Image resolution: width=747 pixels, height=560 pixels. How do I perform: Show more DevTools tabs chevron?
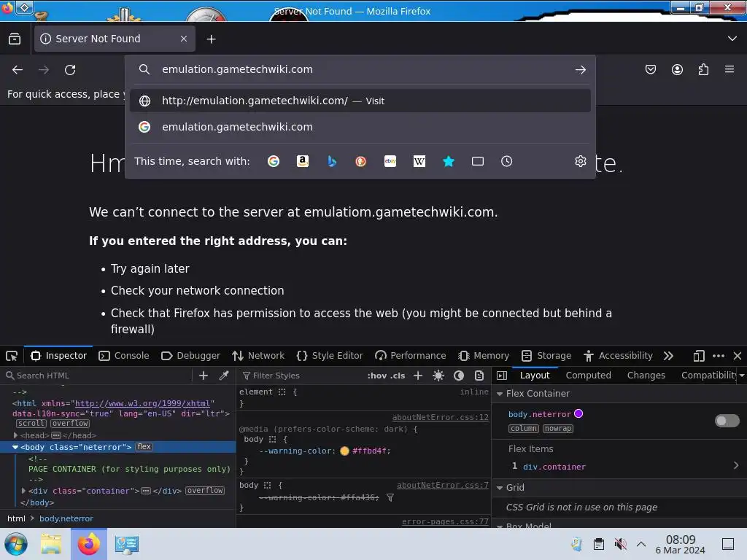[x=668, y=356]
